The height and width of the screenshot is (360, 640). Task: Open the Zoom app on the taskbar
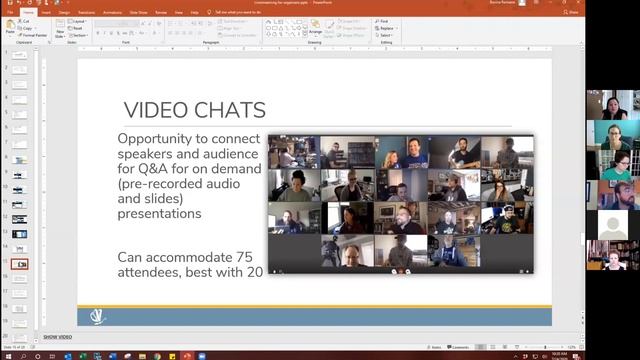[x=202, y=356]
